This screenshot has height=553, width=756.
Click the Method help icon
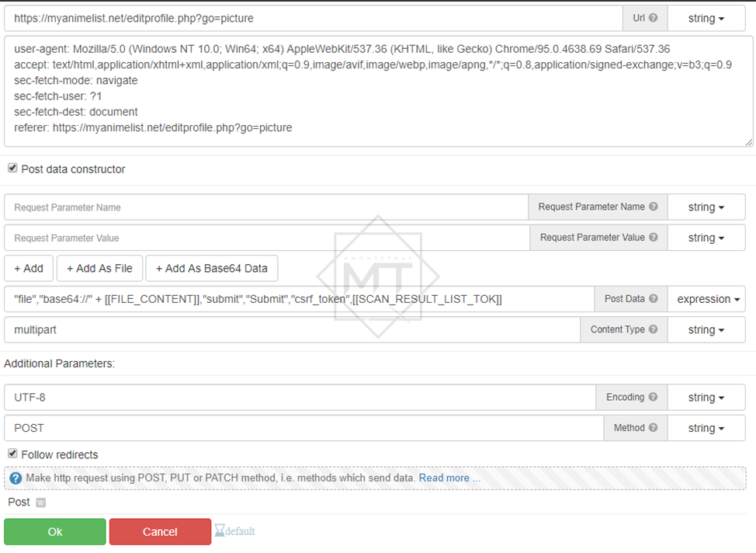pos(653,428)
